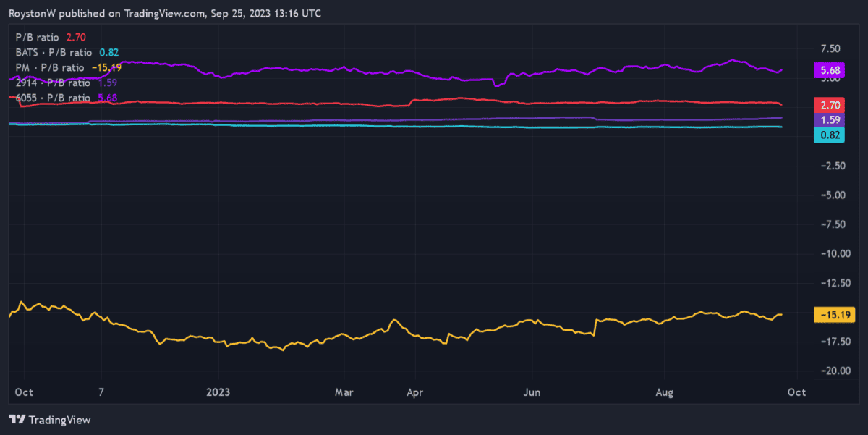Viewport: 868px width, 435px height.
Task: Select the violet 1.59 price tag
Action: coord(829,119)
